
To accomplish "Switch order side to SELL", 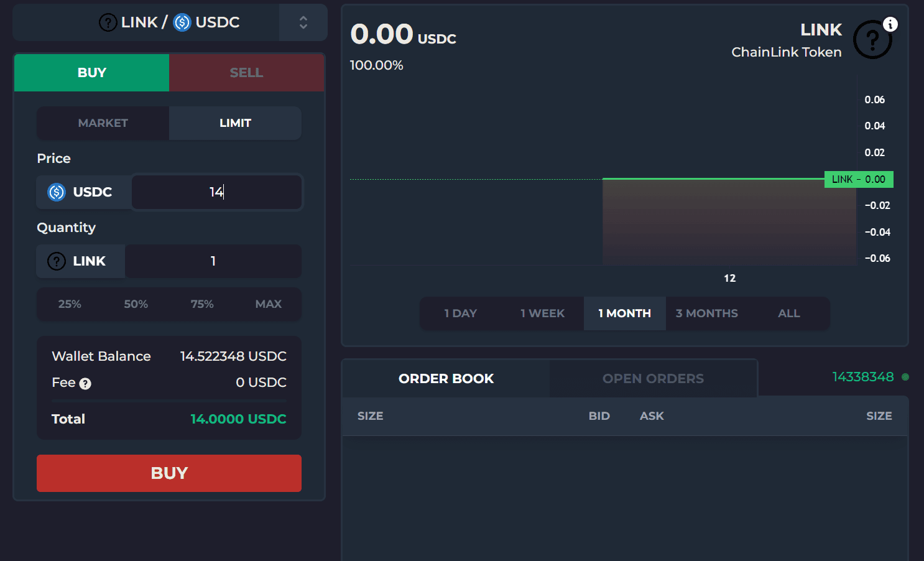I will (247, 73).
